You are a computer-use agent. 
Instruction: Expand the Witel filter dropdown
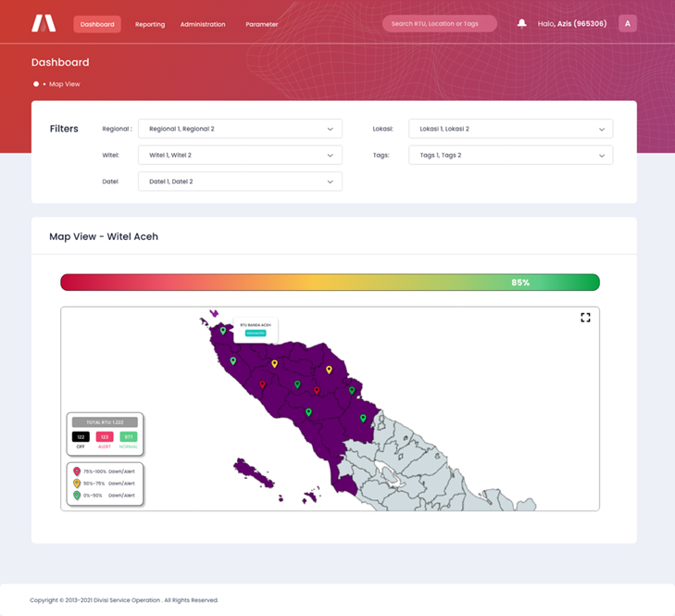click(240, 155)
